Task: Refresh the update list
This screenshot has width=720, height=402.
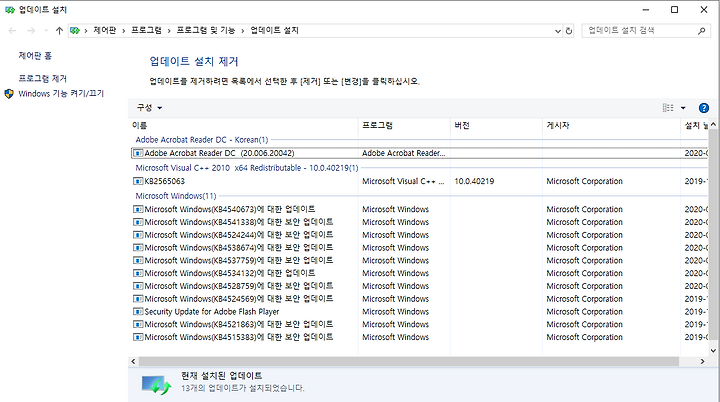Action: (x=569, y=31)
